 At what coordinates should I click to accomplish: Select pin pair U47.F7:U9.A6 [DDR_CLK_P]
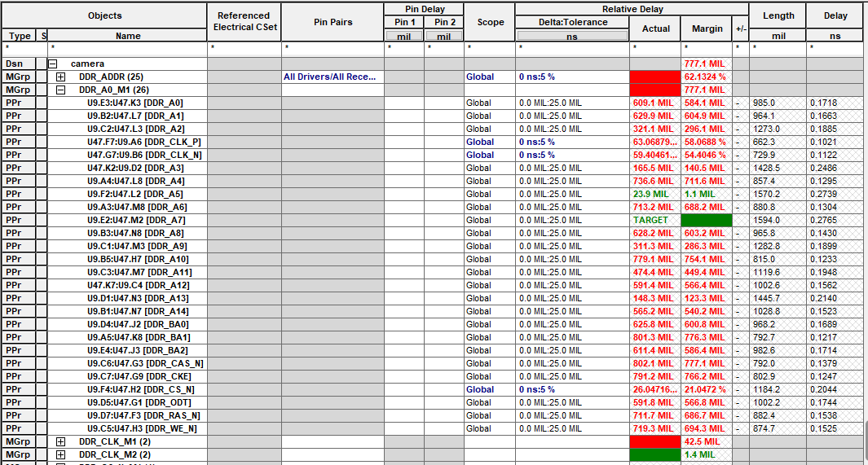tap(144, 142)
